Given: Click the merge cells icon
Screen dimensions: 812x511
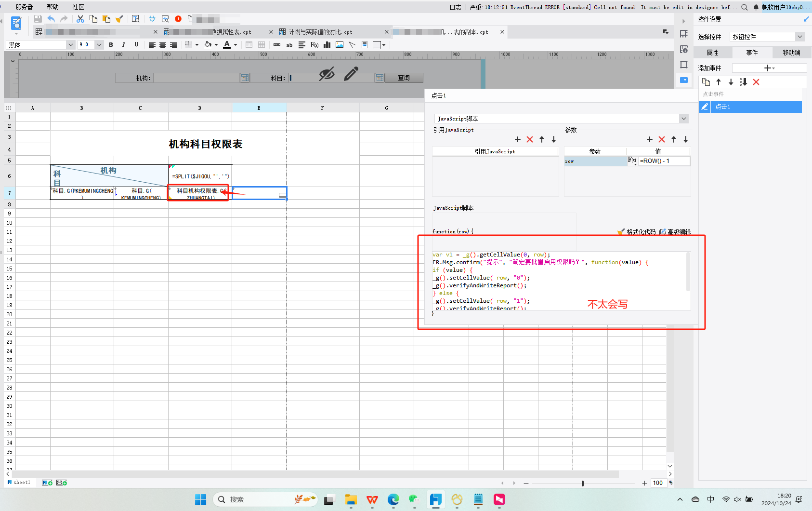Looking at the screenshot, I should 249,45.
